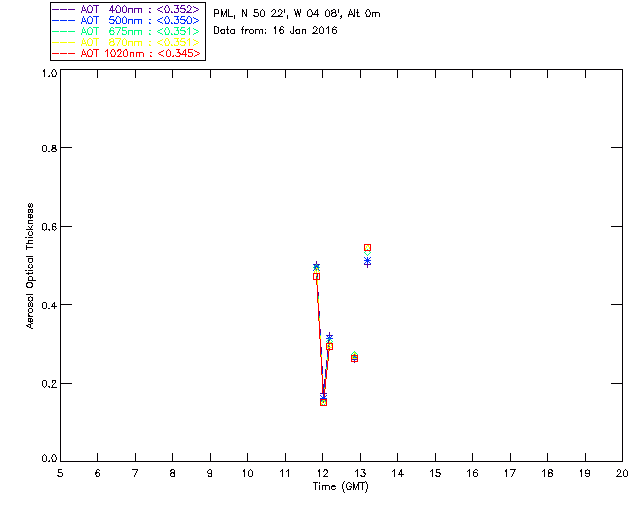Click the 'Aerosol Optical Thickness' axis label
The image size is (640, 512).
(30, 266)
